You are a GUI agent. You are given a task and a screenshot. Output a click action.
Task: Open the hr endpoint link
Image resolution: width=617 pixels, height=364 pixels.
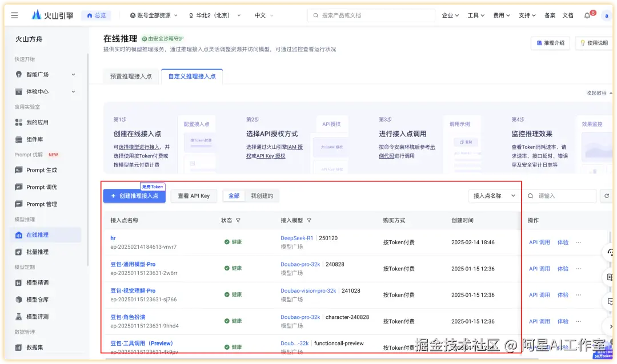pyautogui.click(x=113, y=238)
